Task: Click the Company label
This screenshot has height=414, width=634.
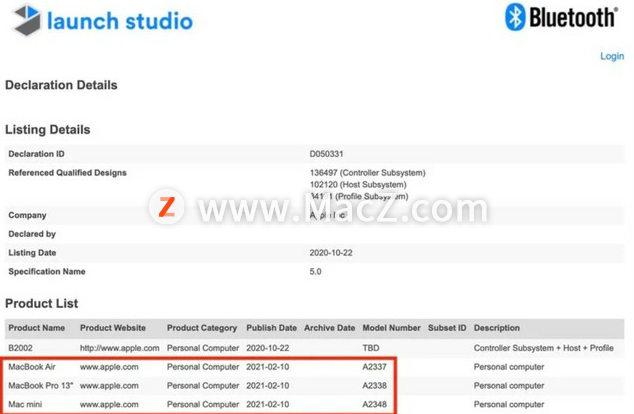Action: [x=27, y=215]
